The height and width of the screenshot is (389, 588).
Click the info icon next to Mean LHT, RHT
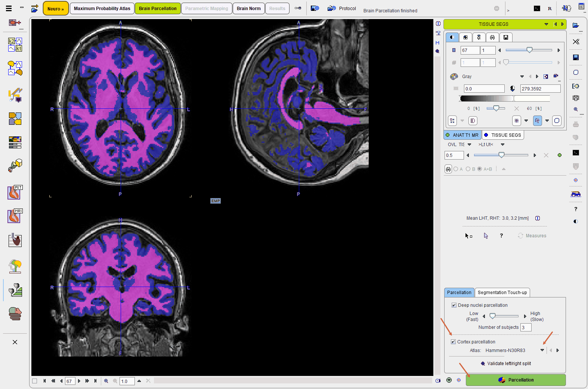(537, 218)
